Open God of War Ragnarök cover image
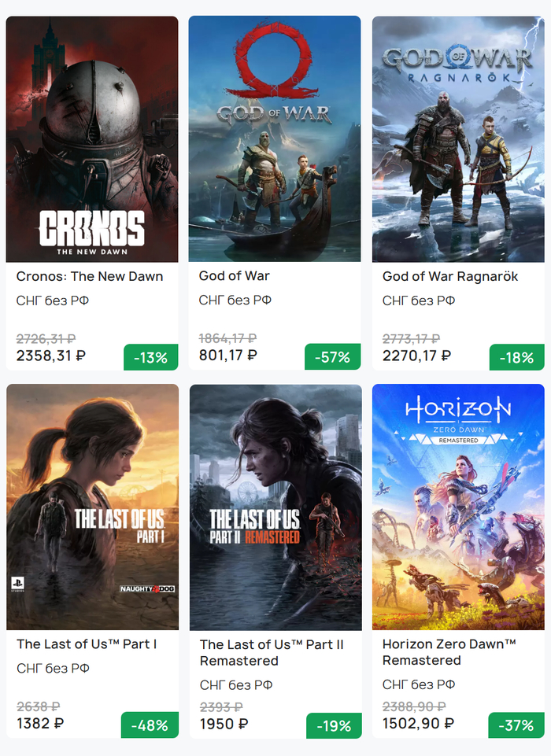Viewport: 551px width, 756px height. (458, 139)
